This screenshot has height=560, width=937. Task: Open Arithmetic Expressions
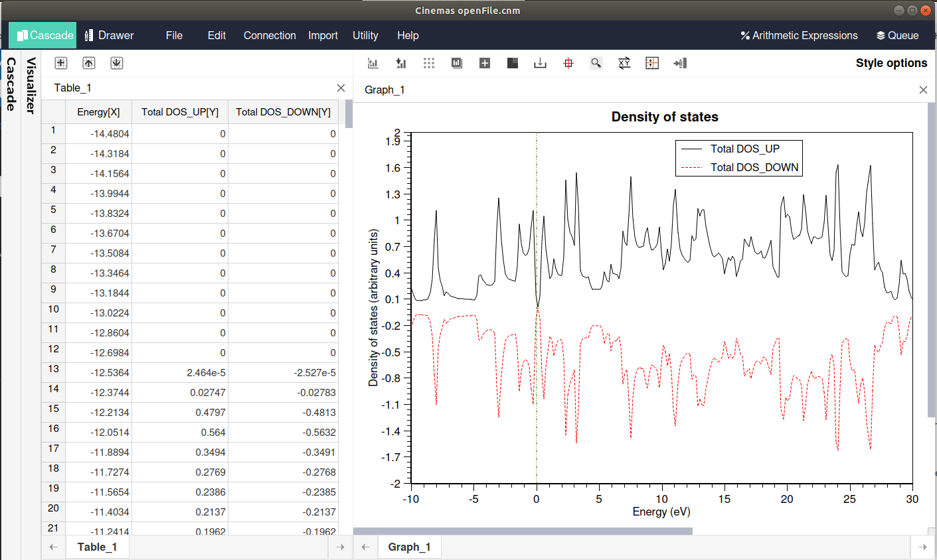[800, 35]
